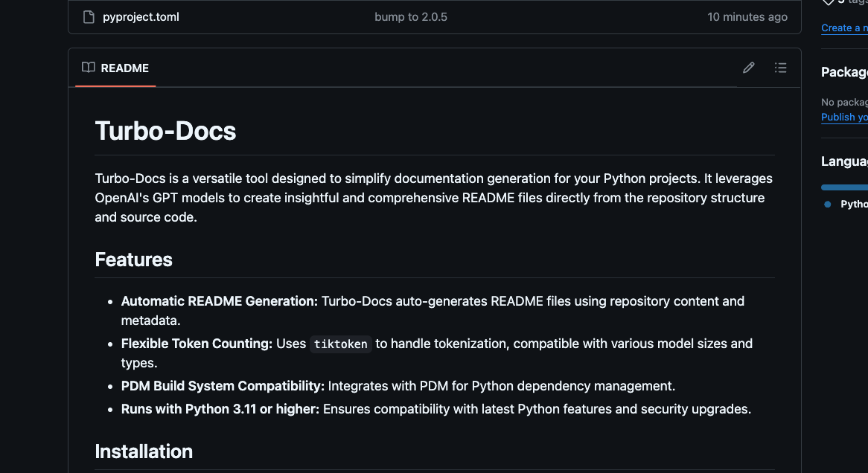Screen dimensions: 868x473
Task: Click the "10 minutes ago" timestamp
Action: click(747, 17)
